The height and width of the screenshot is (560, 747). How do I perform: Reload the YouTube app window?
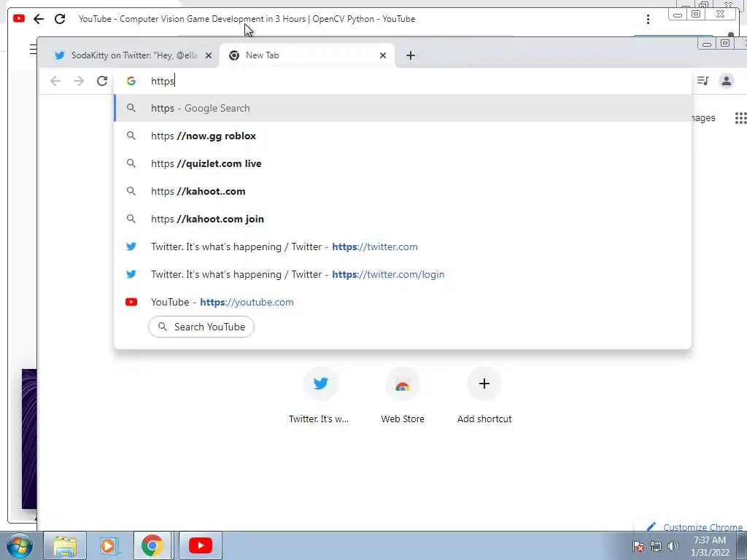click(x=60, y=19)
